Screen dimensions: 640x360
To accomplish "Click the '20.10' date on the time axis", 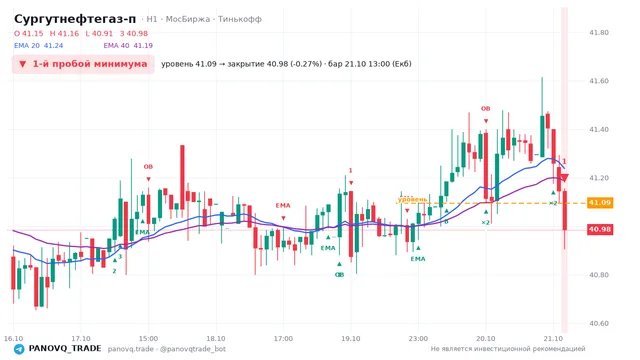I will tap(485, 339).
